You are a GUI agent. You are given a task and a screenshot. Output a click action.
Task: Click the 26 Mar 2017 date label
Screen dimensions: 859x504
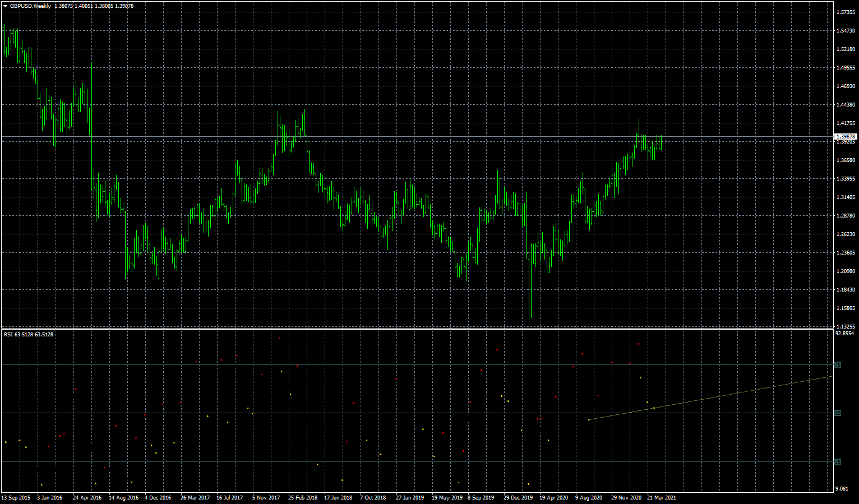coord(195,497)
